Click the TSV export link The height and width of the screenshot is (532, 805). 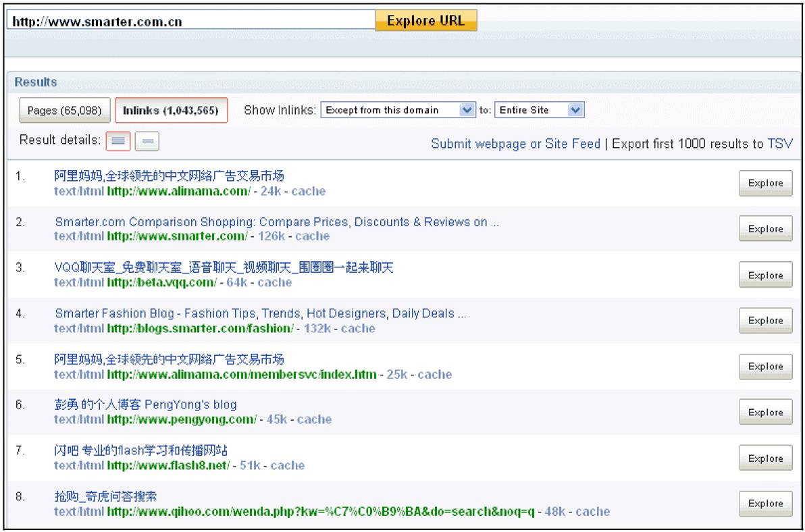[780, 144]
